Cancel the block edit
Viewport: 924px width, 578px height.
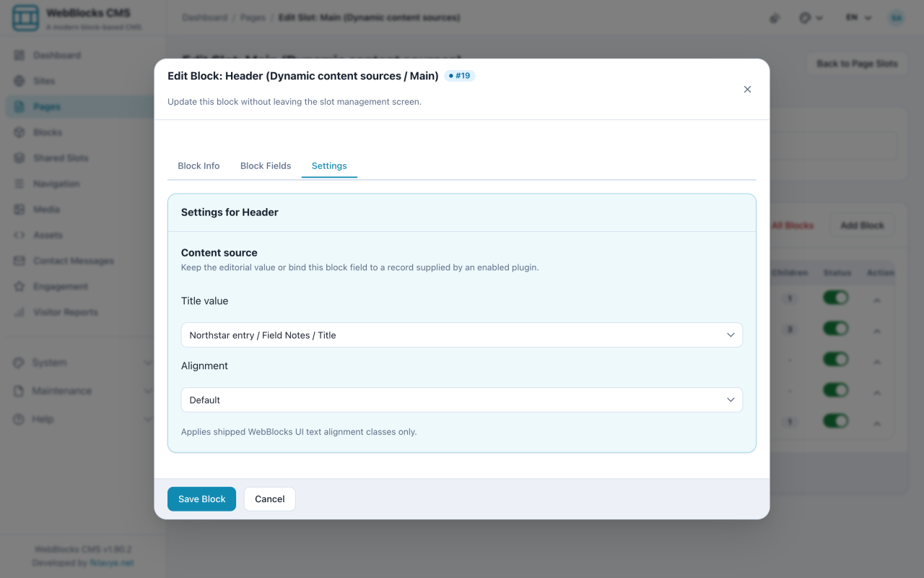coord(270,499)
